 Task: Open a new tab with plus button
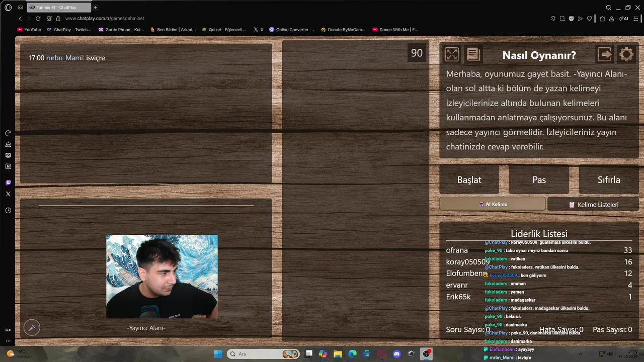tap(95, 8)
